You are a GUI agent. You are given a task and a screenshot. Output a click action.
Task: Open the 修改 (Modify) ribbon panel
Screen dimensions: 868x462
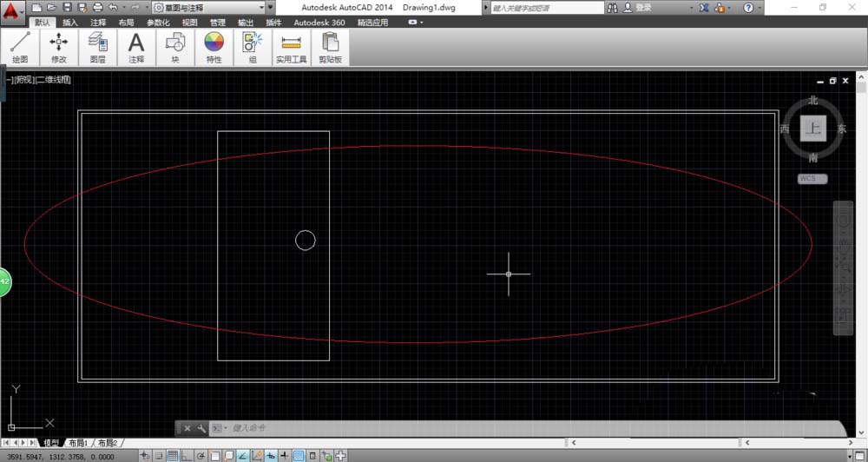click(59, 48)
